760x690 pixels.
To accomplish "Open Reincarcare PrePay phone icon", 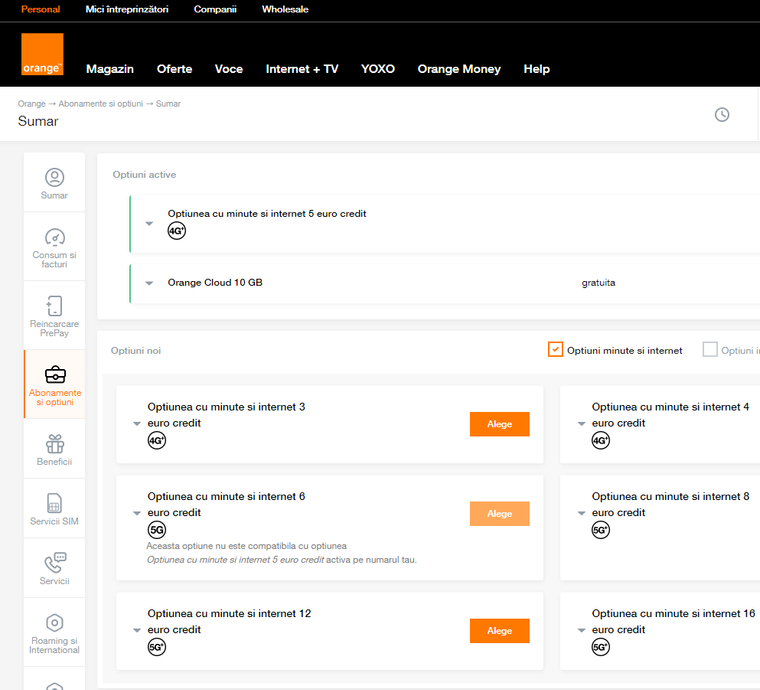I will [54, 306].
